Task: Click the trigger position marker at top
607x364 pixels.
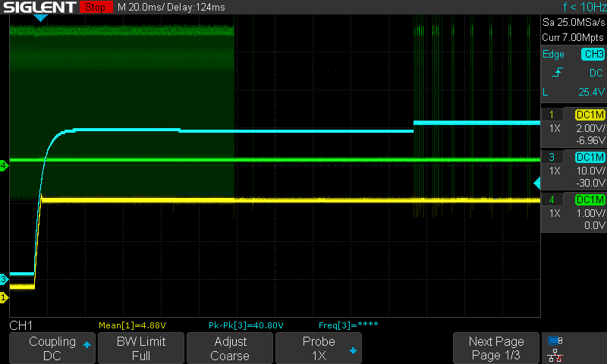Action: point(41,17)
